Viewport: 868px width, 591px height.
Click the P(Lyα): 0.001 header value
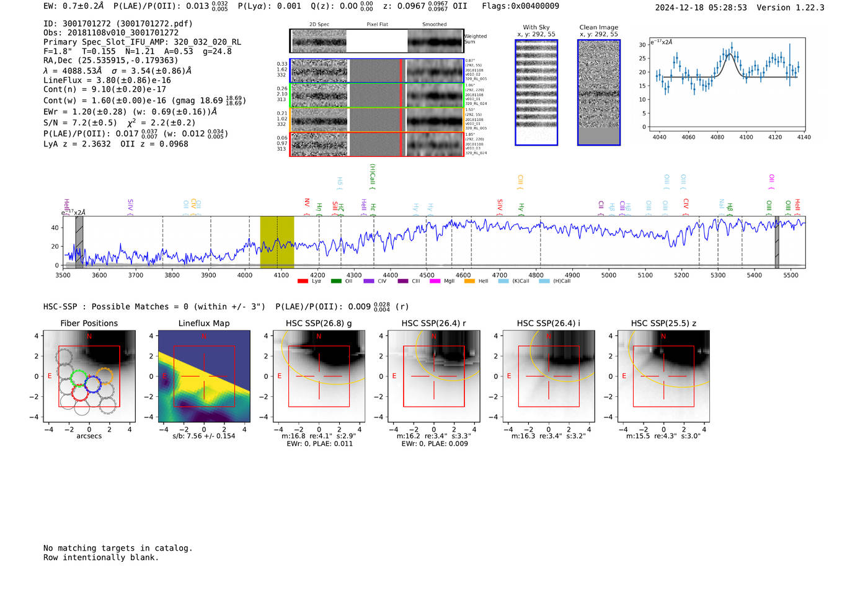270,6
